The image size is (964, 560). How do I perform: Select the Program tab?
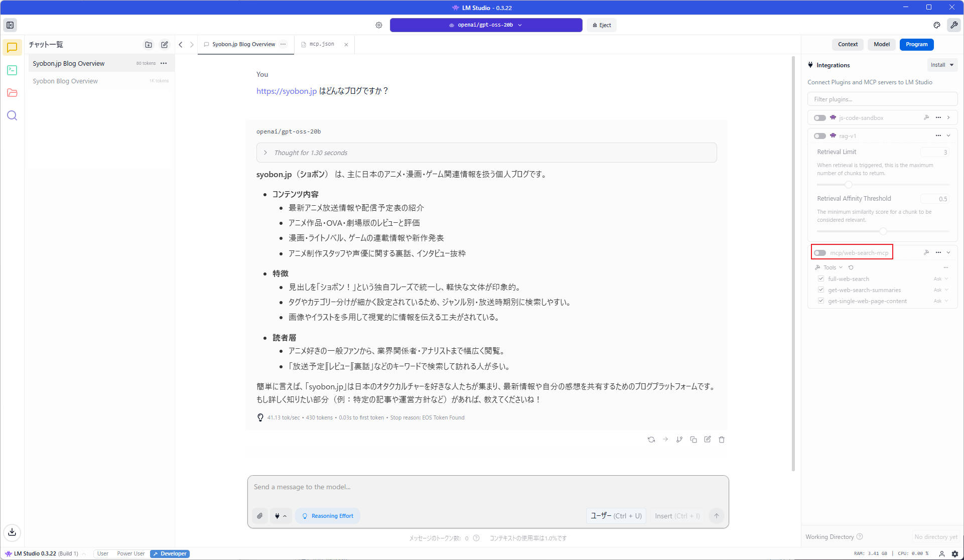click(x=916, y=45)
